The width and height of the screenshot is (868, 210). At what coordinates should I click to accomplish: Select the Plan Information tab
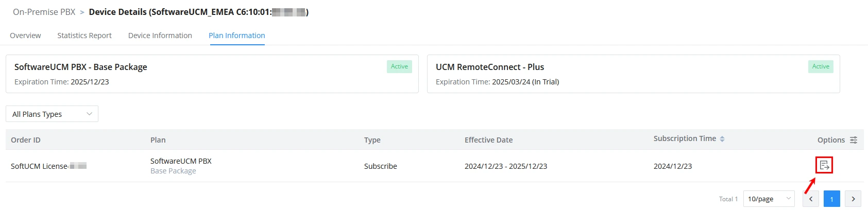[x=237, y=36]
